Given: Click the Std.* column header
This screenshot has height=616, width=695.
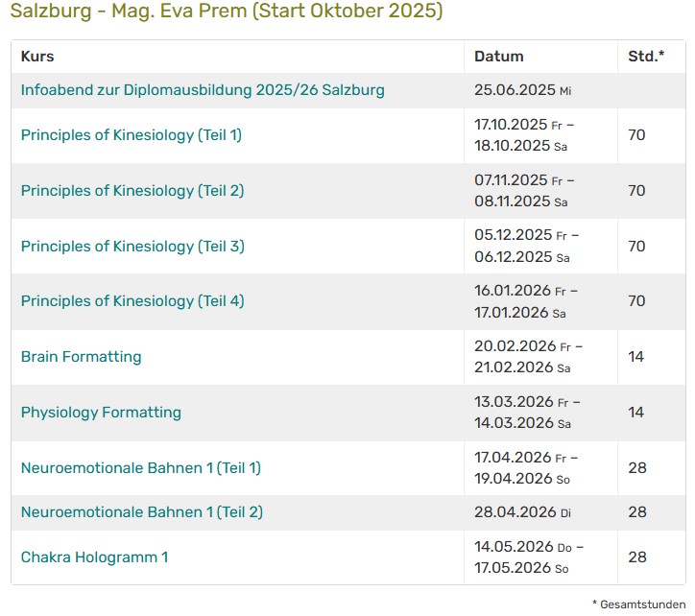Looking at the screenshot, I should pyautogui.click(x=645, y=57).
